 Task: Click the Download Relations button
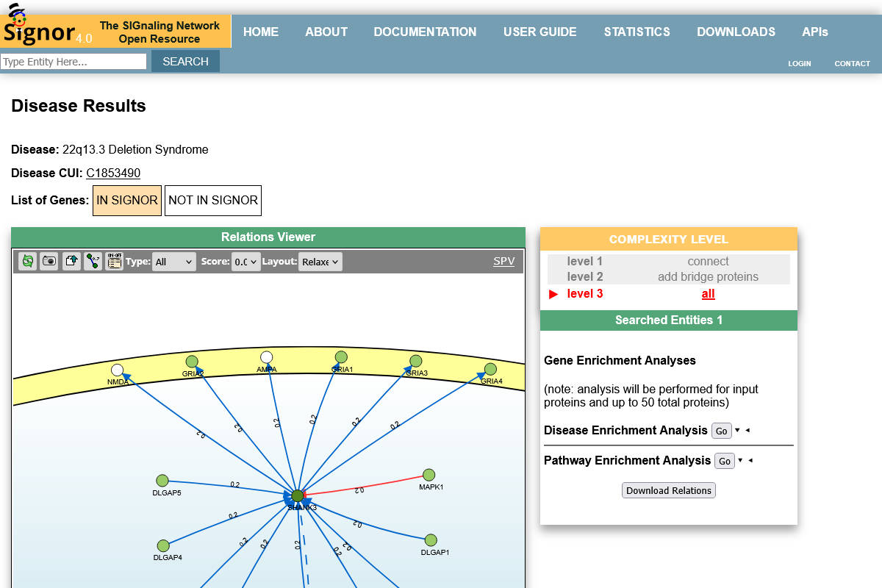pyautogui.click(x=668, y=490)
